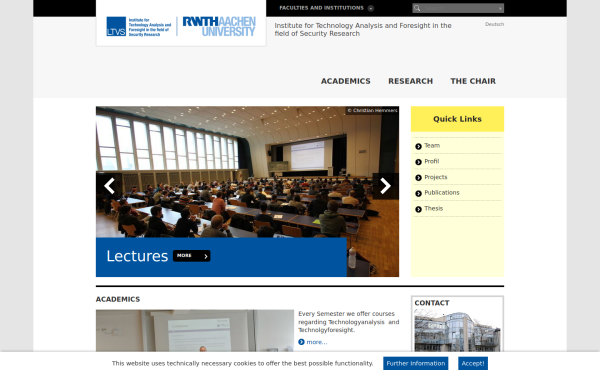The height and width of the screenshot is (375, 600).
Task: Open the Publications quick link
Action: 442,192
